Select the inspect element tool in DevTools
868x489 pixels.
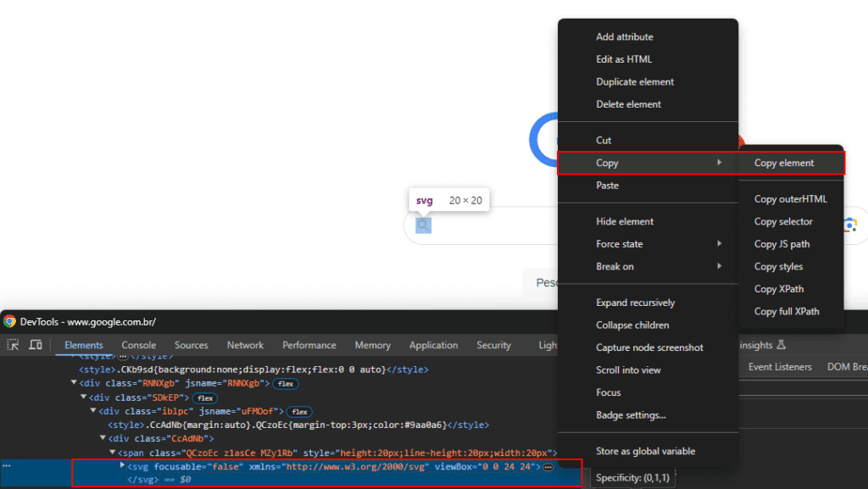pos(12,345)
